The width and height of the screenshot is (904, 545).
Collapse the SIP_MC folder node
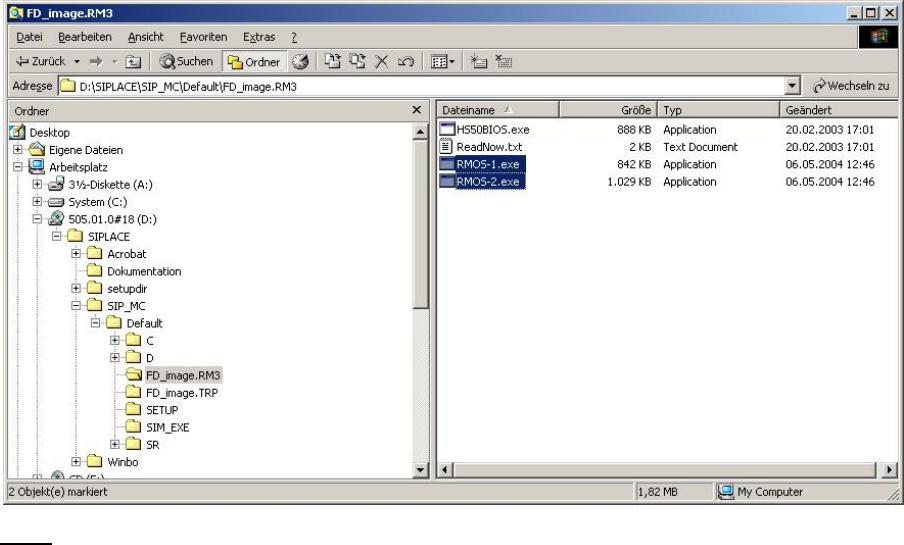pos(77,306)
